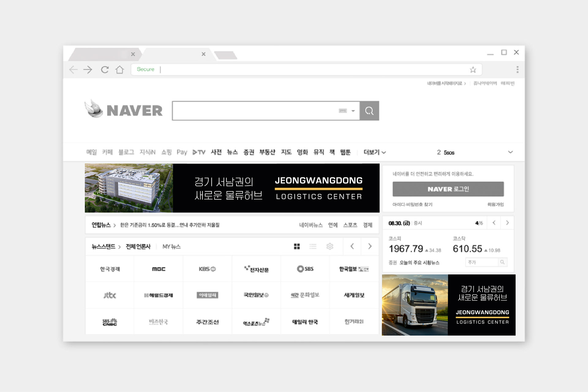588x392 pixels.
Task: Open the browser three-dot menu
Action: pos(518,70)
